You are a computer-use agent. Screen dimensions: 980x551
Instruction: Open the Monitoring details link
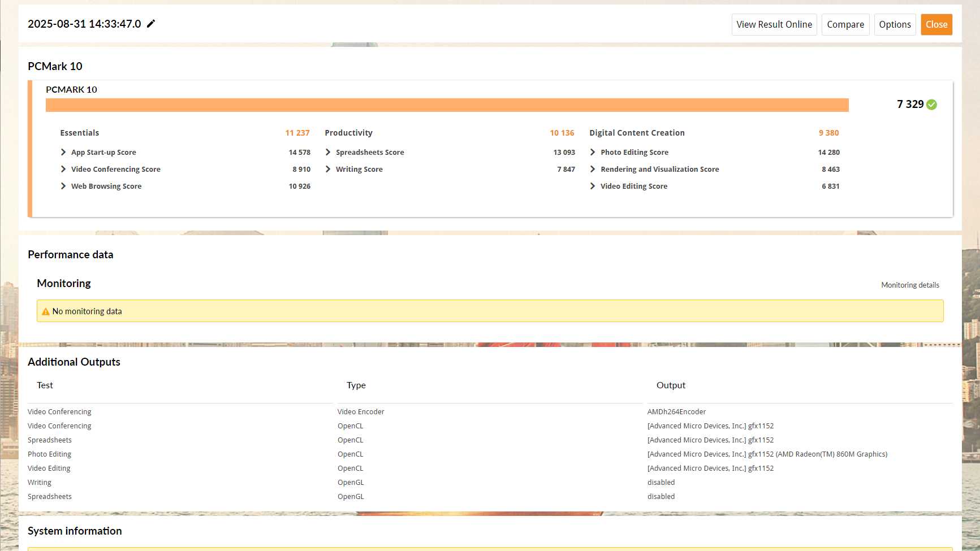(910, 285)
